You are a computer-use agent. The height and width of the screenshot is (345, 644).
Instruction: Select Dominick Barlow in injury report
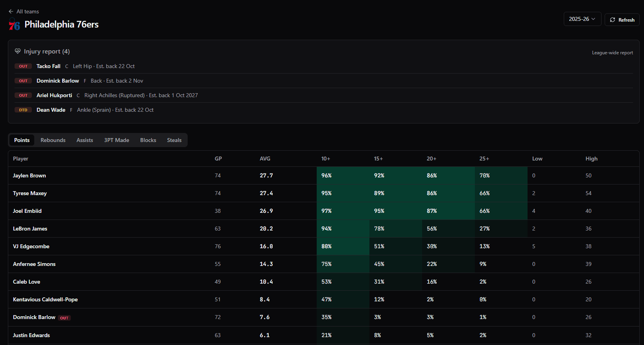click(x=58, y=81)
